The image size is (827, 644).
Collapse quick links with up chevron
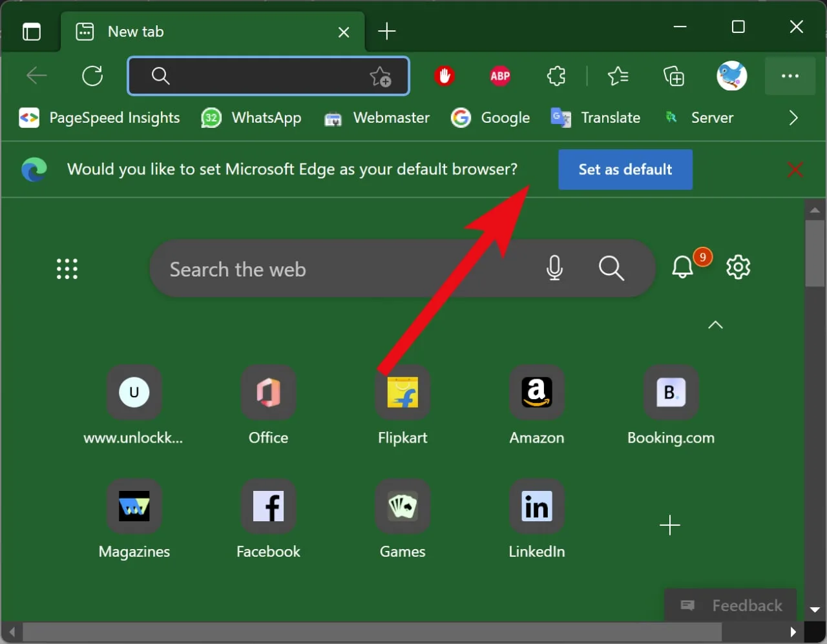[715, 324]
